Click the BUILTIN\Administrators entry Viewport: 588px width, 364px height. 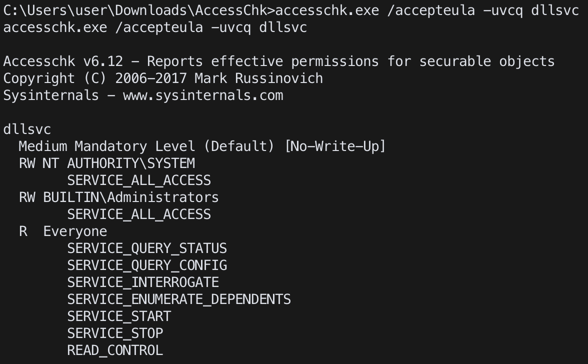(131, 197)
